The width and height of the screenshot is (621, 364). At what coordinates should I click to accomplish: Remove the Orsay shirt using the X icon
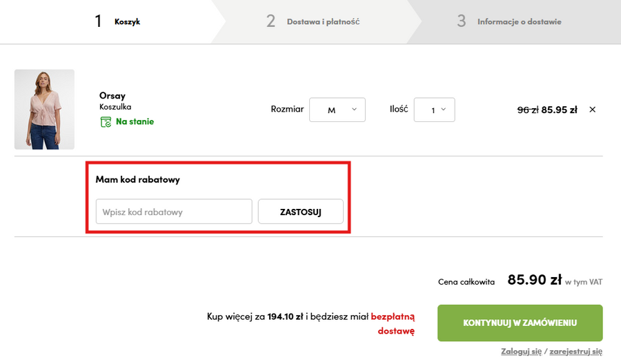coord(592,109)
